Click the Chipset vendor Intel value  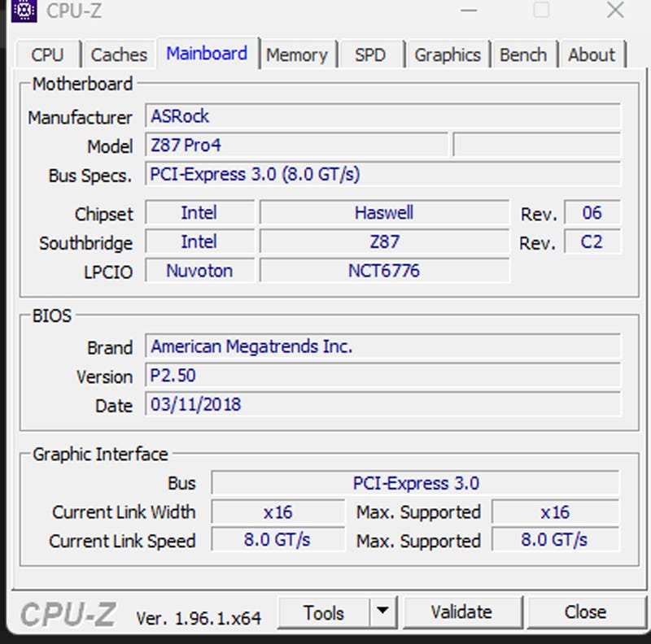199,212
